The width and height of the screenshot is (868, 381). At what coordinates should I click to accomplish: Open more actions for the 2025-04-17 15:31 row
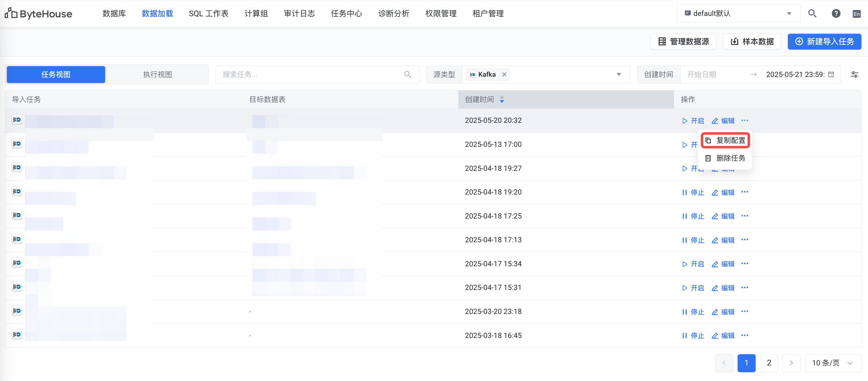pyautogui.click(x=745, y=287)
